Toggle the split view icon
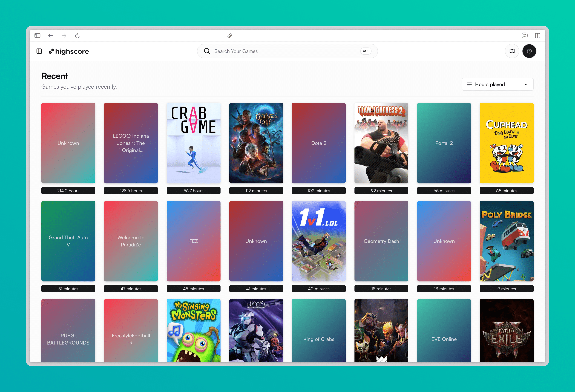 coord(537,36)
